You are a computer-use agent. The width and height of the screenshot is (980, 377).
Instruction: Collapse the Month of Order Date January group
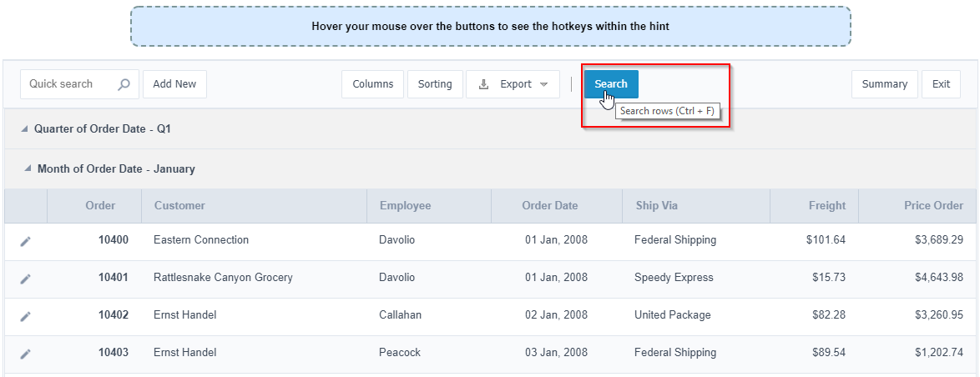point(28,168)
